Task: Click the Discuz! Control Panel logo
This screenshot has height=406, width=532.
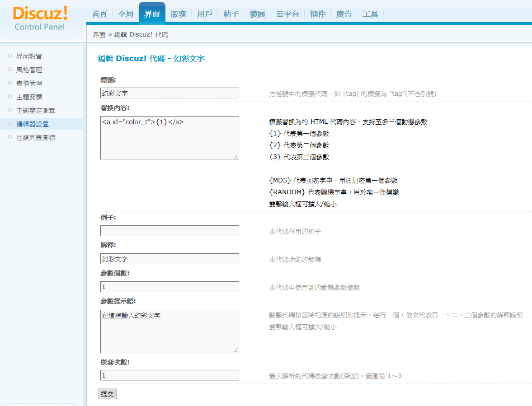Action: (40, 19)
